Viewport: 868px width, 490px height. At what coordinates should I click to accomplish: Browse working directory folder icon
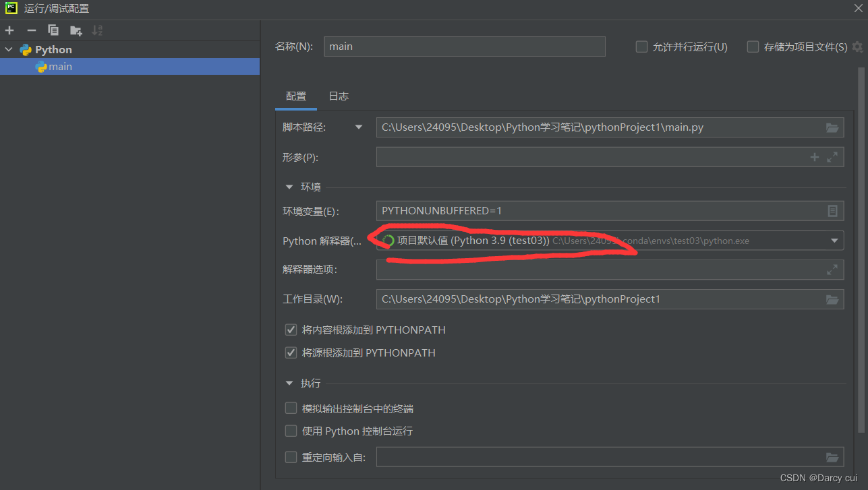pyautogui.click(x=832, y=299)
